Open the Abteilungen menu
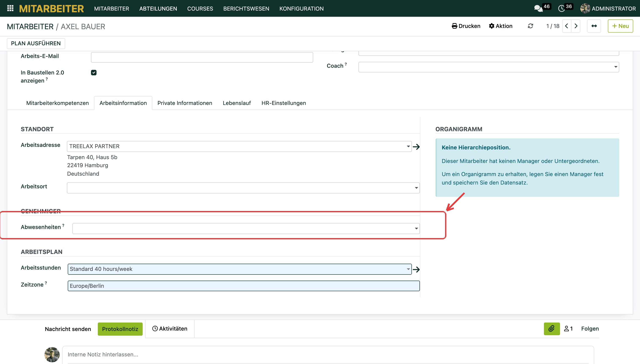The image size is (640, 364). click(x=158, y=8)
